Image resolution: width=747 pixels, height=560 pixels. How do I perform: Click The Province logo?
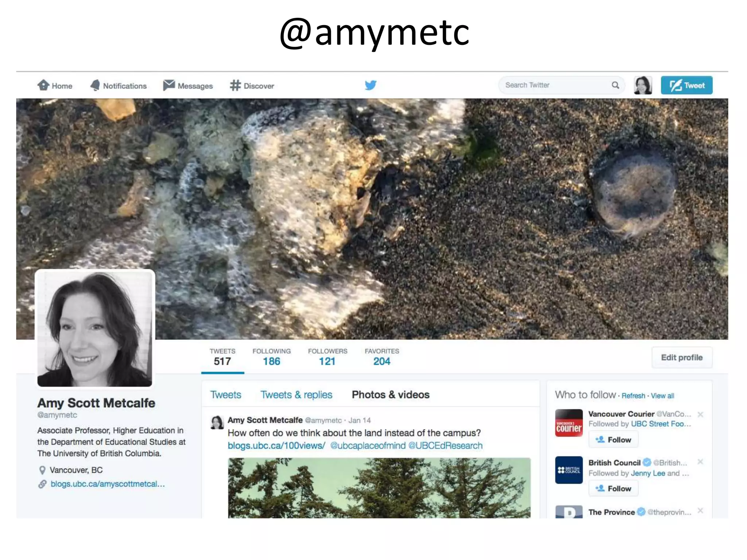569,512
